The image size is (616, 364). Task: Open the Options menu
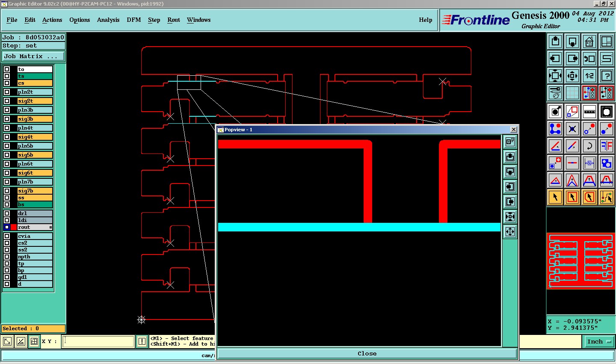click(80, 20)
